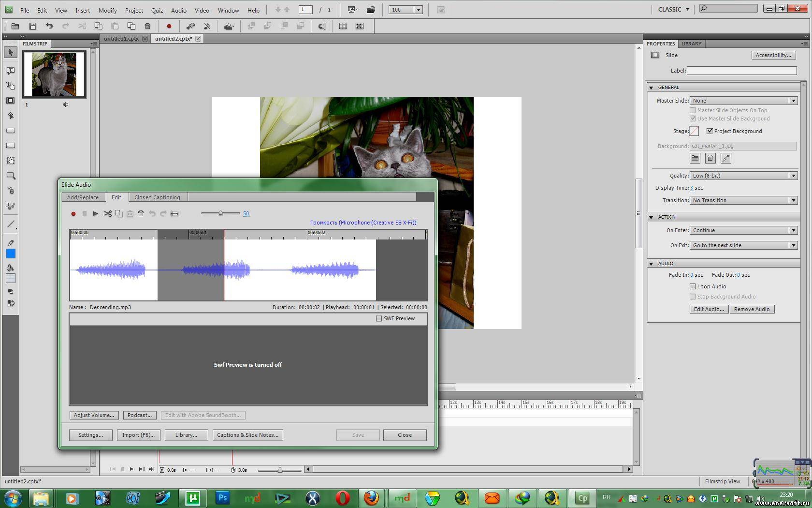Click the Label input field in Properties
This screenshot has height=508, width=812.
[741, 71]
